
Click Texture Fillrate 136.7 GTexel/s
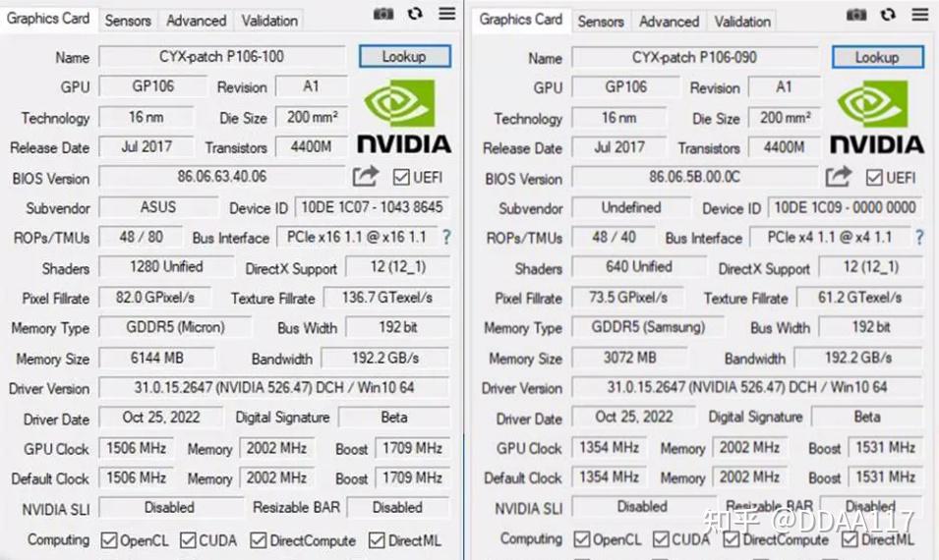[x=386, y=298]
